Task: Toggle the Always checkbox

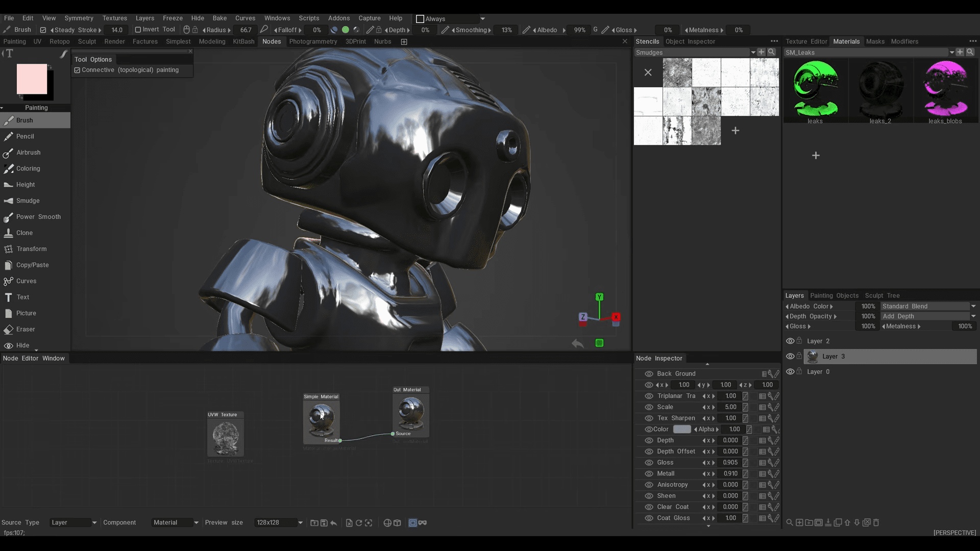Action: pyautogui.click(x=420, y=19)
